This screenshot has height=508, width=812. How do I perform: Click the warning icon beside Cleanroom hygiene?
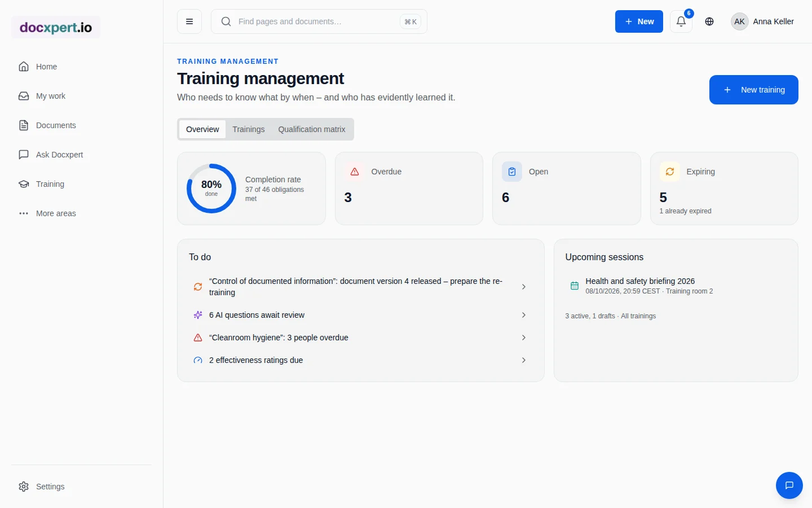click(198, 338)
